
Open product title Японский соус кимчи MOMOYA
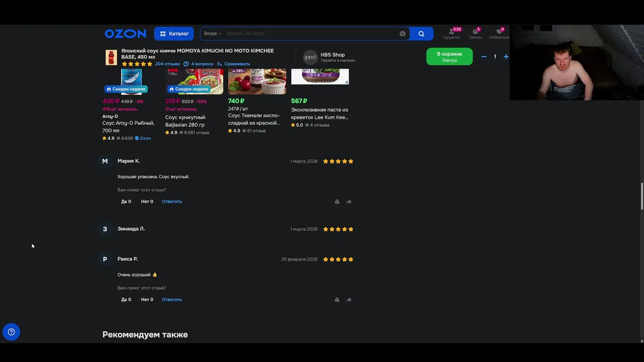pyautogui.click(x=198, y=54)
